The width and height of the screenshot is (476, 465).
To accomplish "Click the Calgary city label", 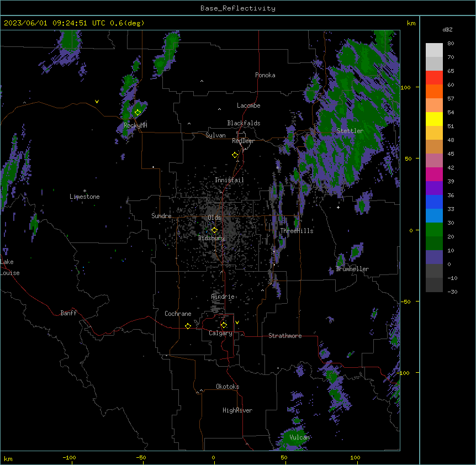I will [x=220, y=333].
